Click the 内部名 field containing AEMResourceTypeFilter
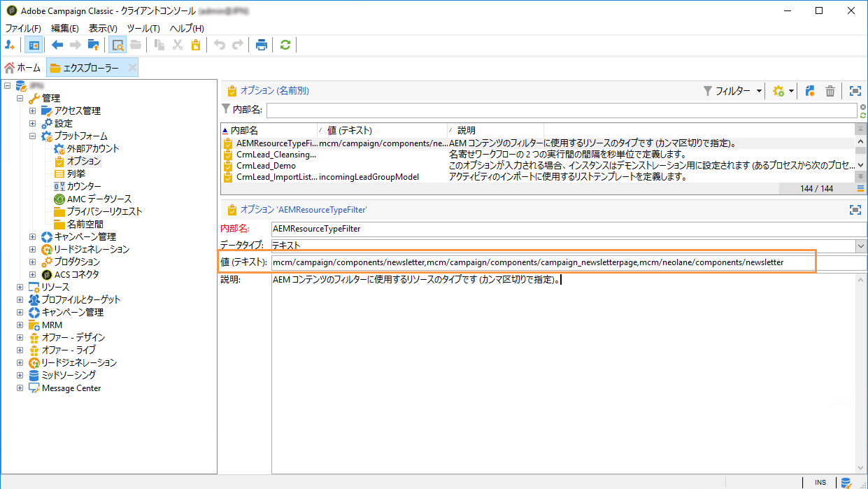868x489 pixels. coord(569,228)
